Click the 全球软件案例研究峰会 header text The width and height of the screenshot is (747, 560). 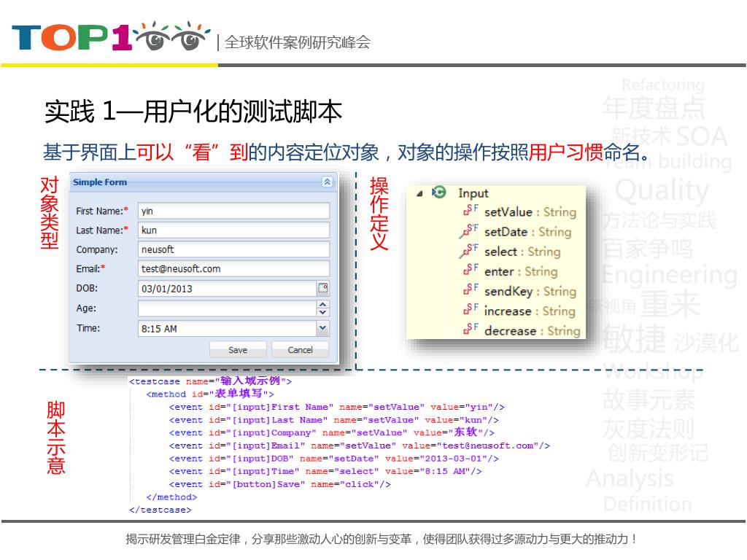click(298, 42)
